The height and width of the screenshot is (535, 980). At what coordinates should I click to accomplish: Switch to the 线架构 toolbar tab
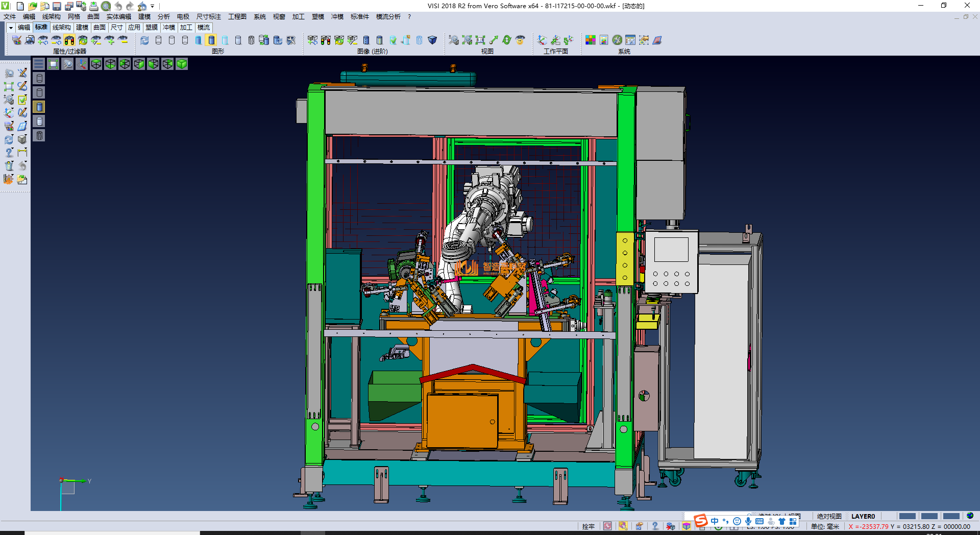[61, 28]
